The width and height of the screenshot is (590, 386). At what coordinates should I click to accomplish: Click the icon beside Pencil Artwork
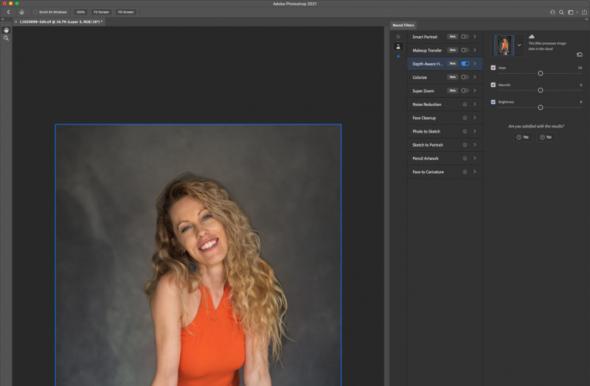[x=465, y=158]
